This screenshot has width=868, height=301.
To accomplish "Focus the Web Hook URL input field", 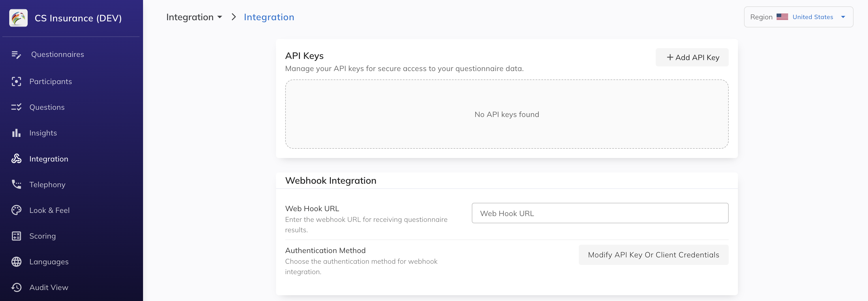I will point(600,213).
